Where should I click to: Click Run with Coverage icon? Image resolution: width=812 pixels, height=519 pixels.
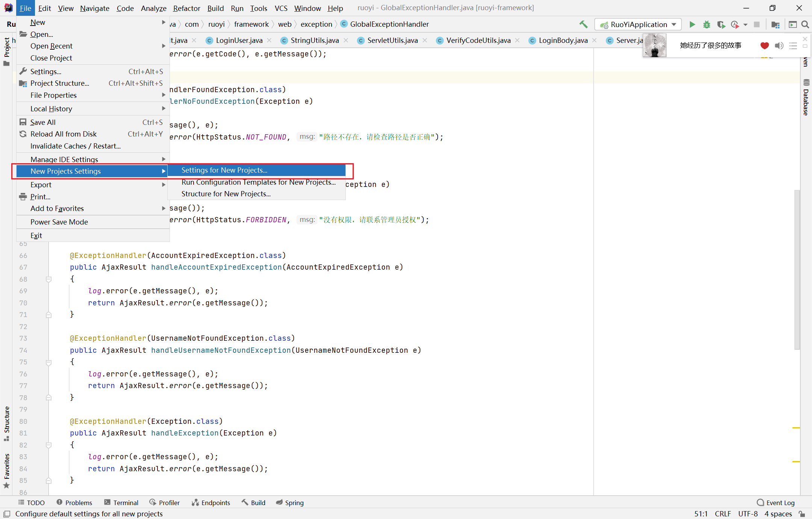(x=721, y=24)
